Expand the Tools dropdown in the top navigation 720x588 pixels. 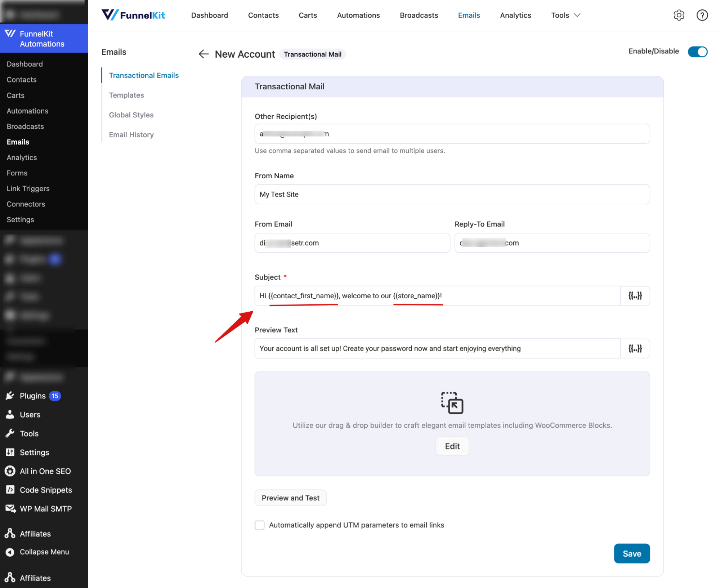pos(565,15)
